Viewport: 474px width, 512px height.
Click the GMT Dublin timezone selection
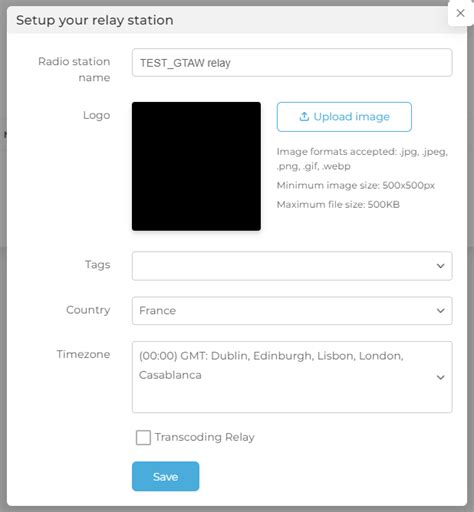[x=271, y=365]
